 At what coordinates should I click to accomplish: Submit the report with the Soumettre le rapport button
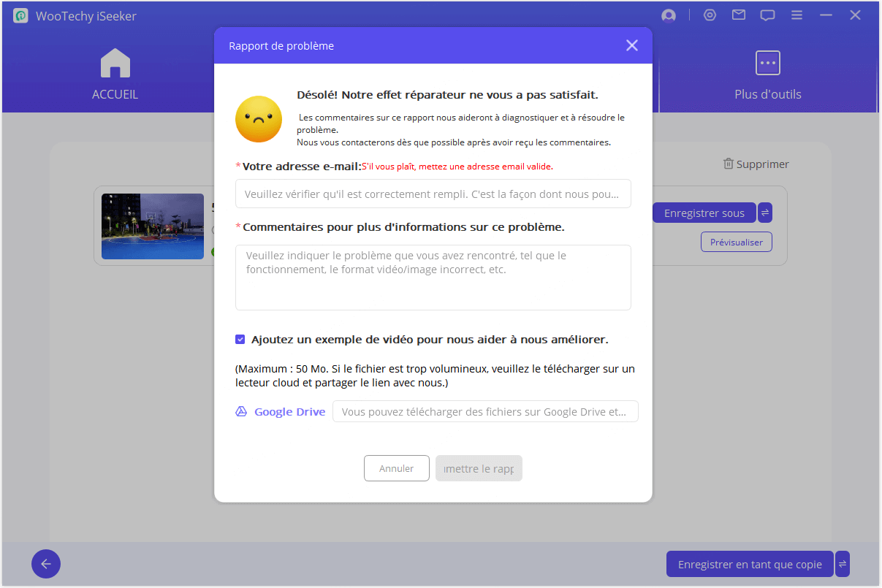479,469
